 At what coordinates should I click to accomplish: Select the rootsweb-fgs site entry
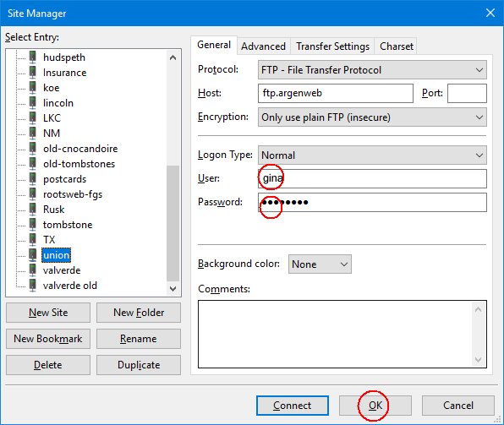click(x=73, y=194)
